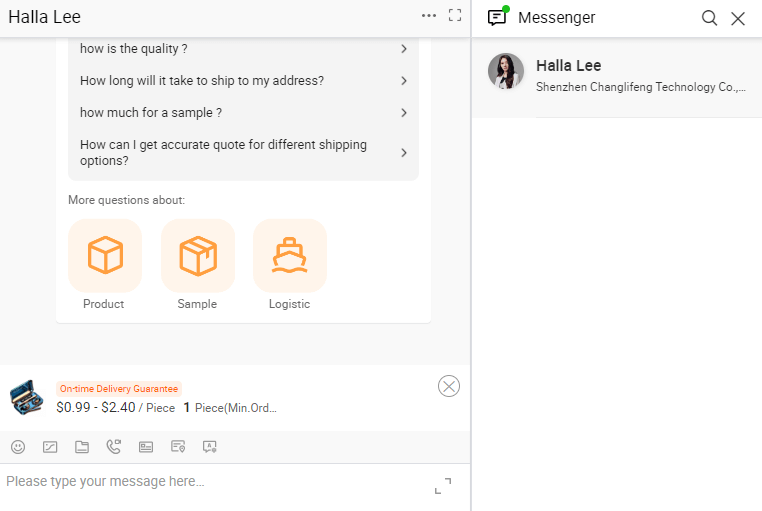Search within Messenger
The width and height of the screenshot is (762, 511).
[x=710, y=18]
